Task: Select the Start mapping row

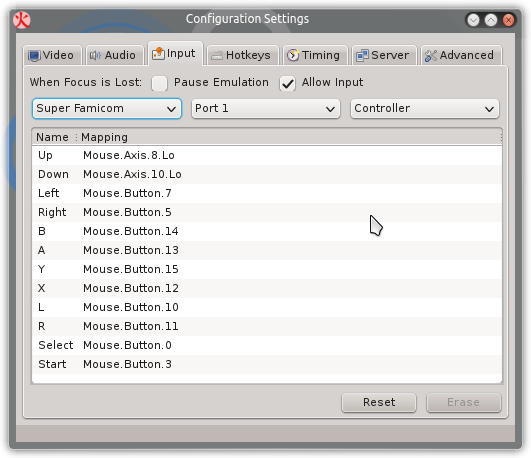Action: (x=267, y=365)
